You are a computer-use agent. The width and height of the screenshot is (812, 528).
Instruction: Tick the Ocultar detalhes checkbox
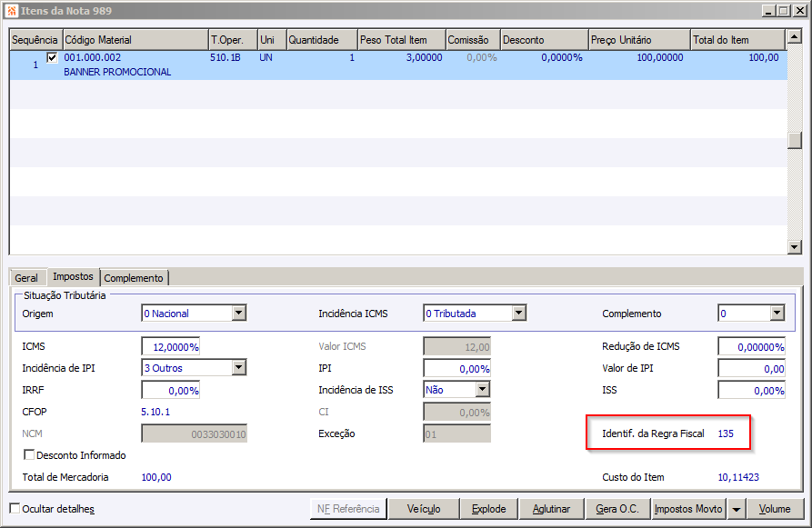(x=15, y=508)
